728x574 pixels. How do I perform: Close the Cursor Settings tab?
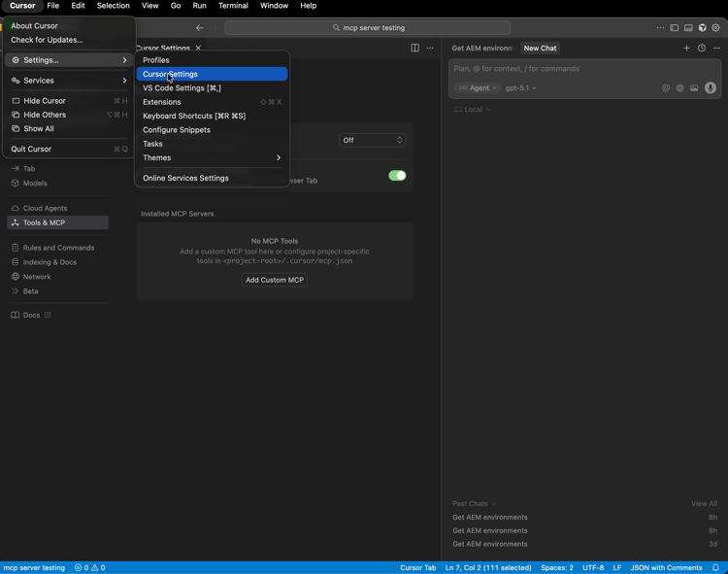pyautogui.click(x=198, y=49)
